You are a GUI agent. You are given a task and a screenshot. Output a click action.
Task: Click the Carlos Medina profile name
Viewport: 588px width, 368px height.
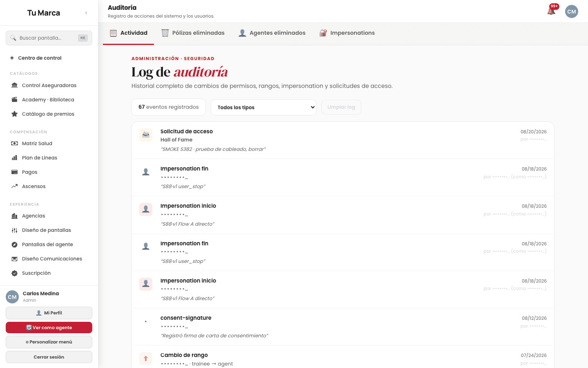(x=41, y=294)
